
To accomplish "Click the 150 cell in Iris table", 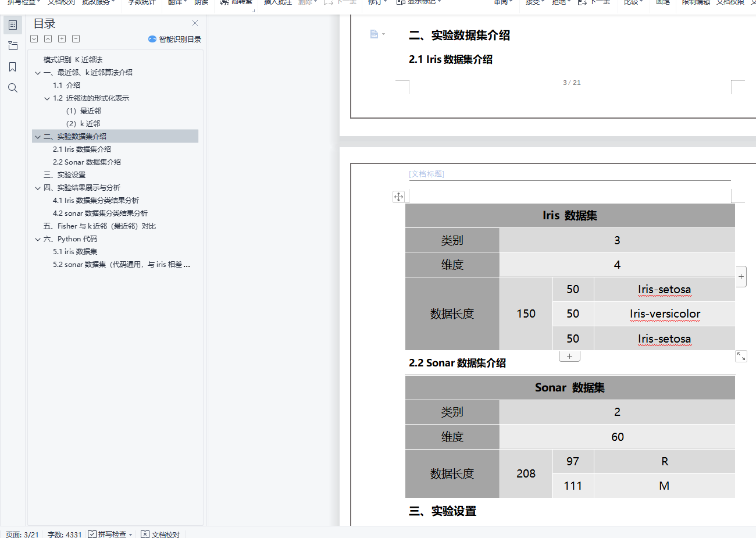I will pos(526,314).
